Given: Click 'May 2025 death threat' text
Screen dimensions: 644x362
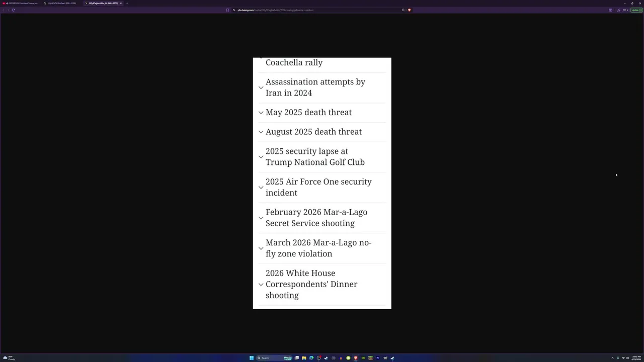Looking at the screenshot, I should (x=308, y=112).
